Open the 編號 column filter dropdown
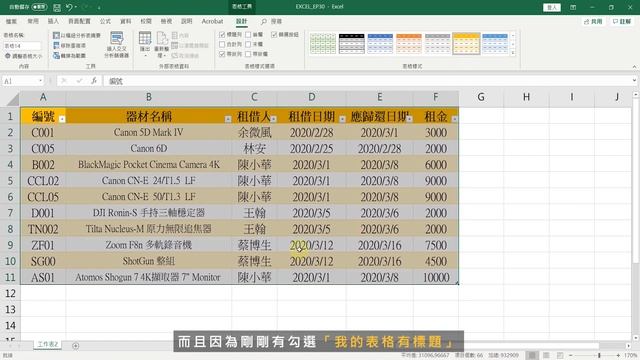Screen dimensions: 640x360 (x=62, y=119)
